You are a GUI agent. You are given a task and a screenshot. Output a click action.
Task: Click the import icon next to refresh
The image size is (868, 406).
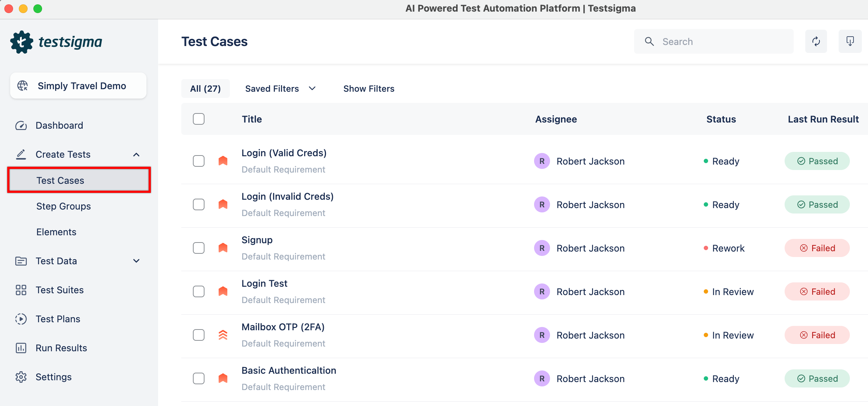pyautogui.click(x=850, y=41)
